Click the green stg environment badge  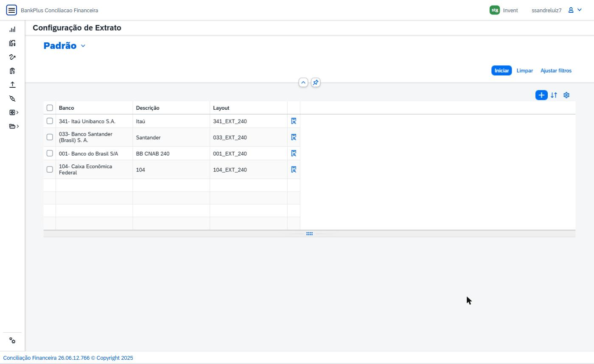pyautogui.click(x=495, y=10)
